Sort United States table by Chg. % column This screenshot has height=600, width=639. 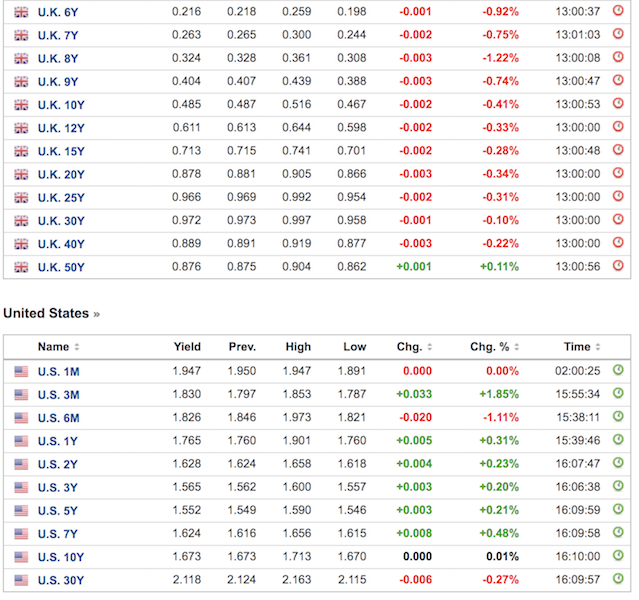[x=494, y=347]
